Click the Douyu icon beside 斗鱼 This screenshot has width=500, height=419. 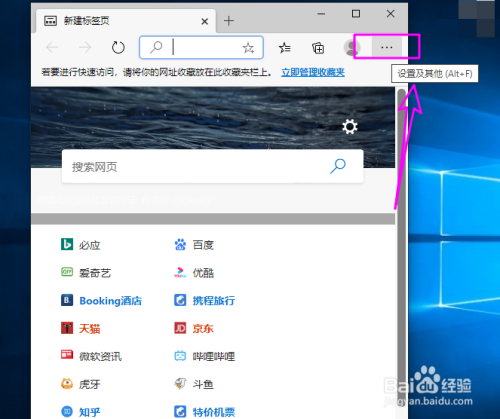[180, 384]
